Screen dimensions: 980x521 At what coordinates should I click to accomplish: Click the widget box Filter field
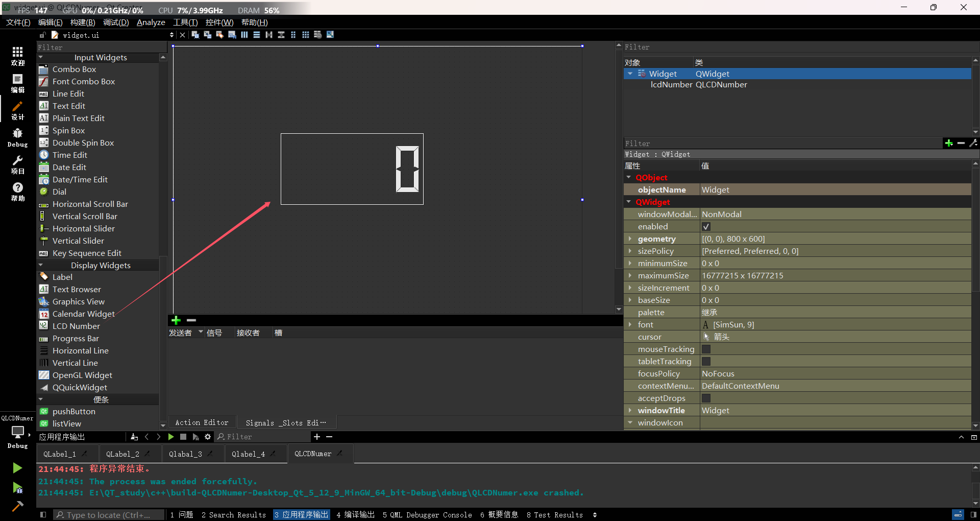tap(102, 48)
